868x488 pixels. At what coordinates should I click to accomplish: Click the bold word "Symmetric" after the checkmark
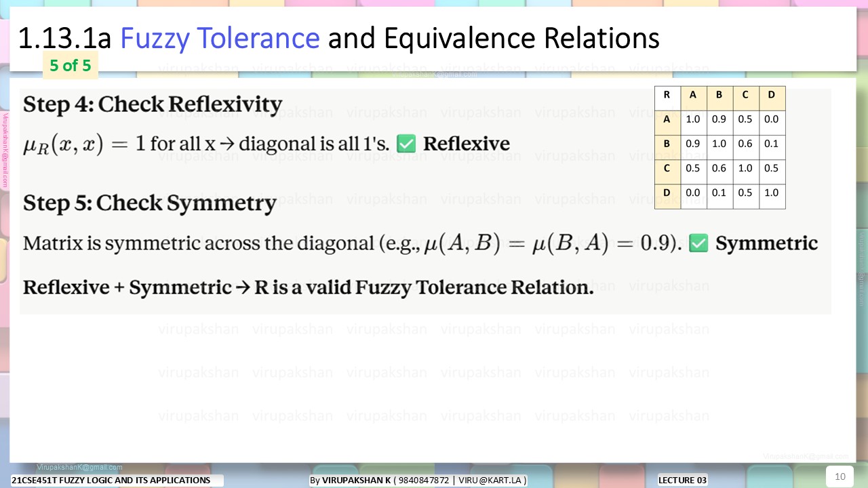(x=767, y=243)
